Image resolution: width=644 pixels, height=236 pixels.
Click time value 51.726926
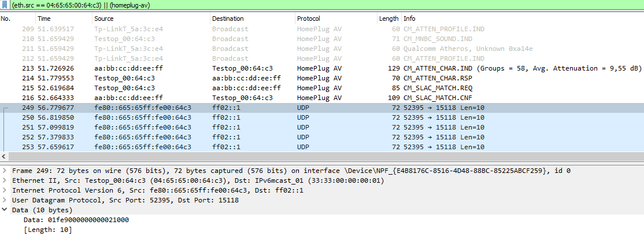pyautogui.click(x=56, y=68)
